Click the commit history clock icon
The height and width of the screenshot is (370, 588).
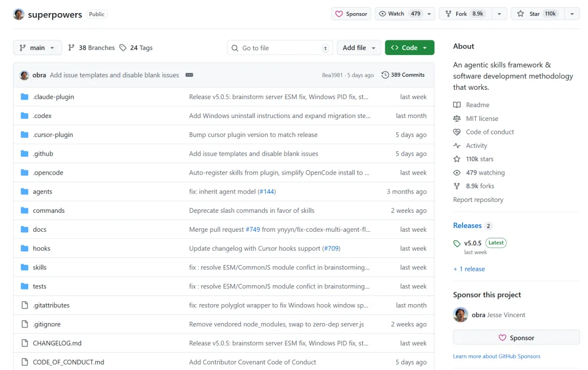coord(385,75)
